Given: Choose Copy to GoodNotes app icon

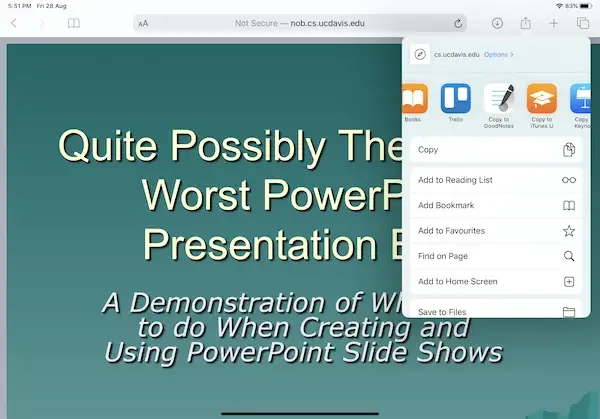Looking at the screenshot, I should click(499, 98).
